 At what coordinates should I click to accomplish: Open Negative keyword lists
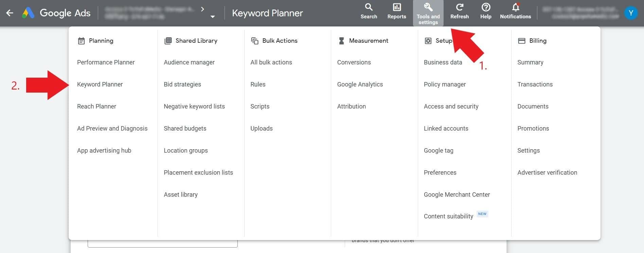194,106
